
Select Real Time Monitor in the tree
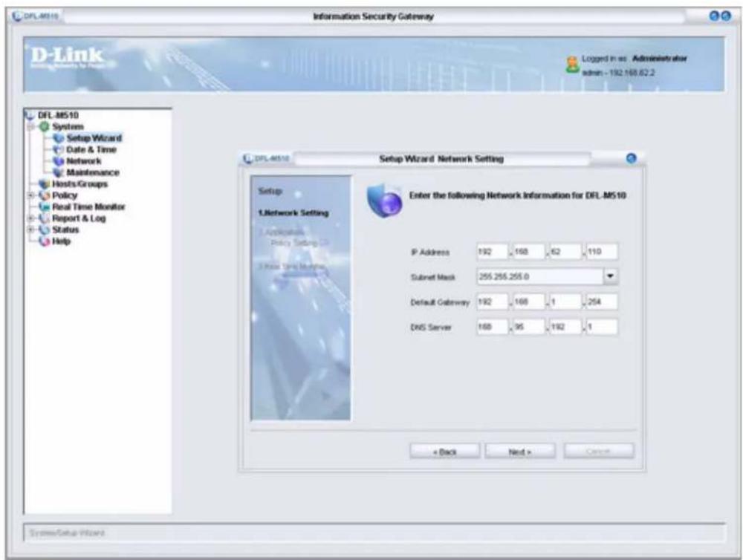[x=88, y=207]
